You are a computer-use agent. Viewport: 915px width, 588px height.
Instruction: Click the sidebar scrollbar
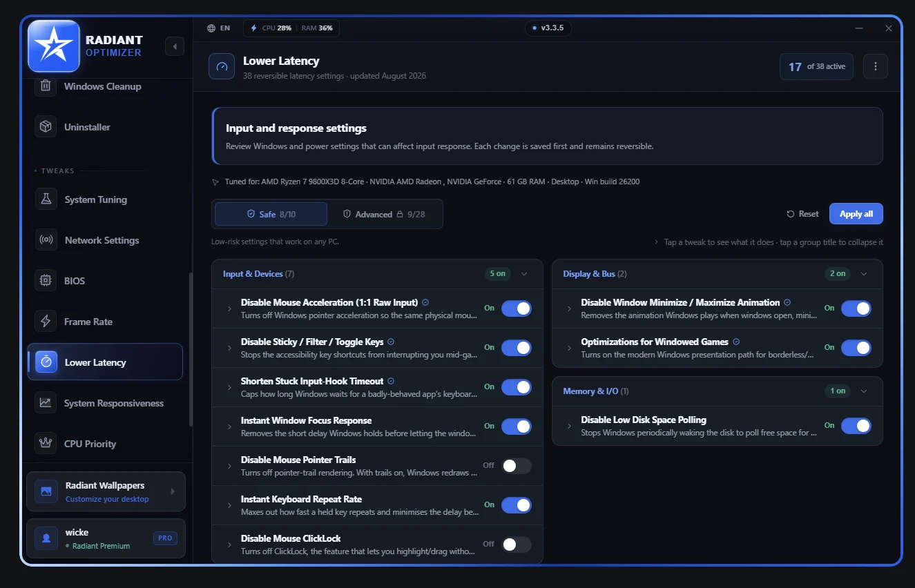pos(191,350)
